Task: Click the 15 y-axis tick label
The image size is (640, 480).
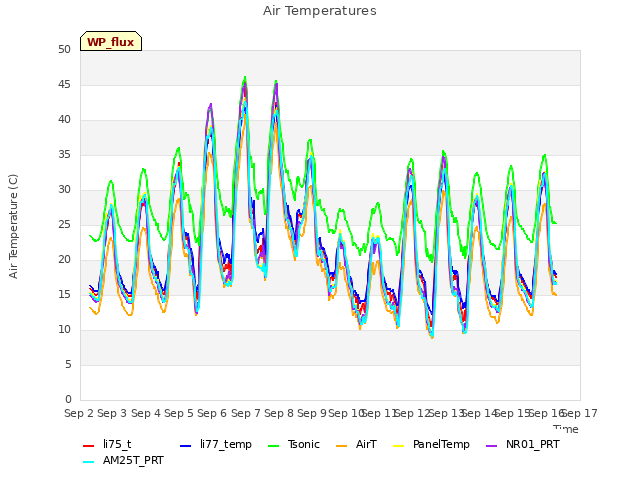Action: 64,295
